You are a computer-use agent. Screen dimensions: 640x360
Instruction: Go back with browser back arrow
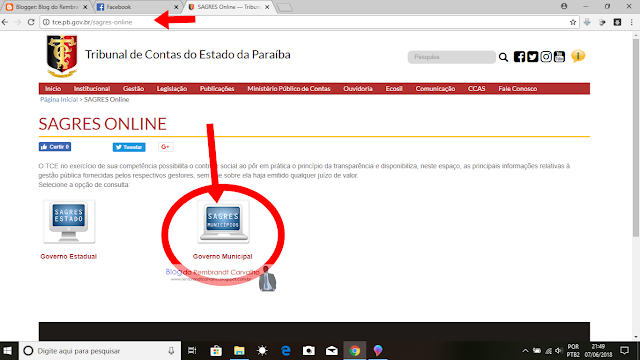[5, 22]
